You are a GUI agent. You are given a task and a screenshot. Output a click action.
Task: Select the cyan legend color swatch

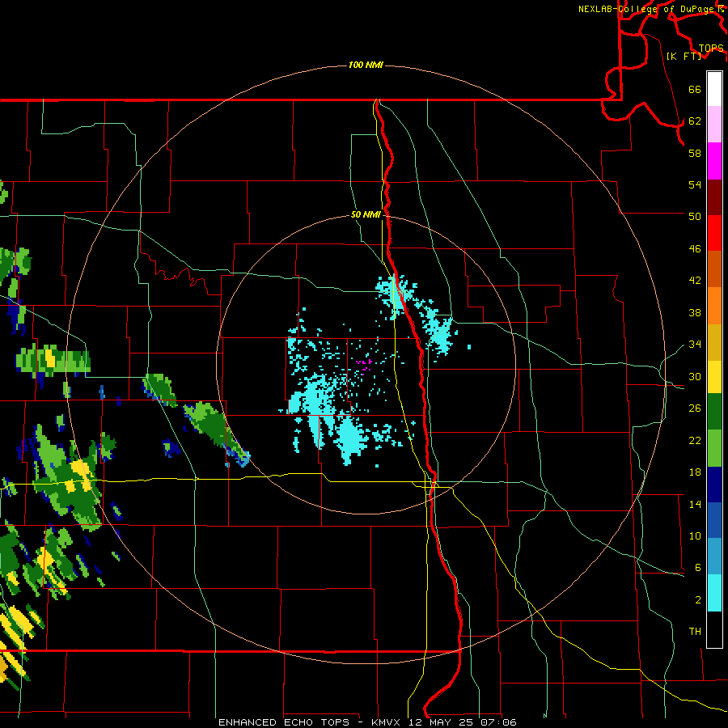pyautogui.click(x=714, y=593)
